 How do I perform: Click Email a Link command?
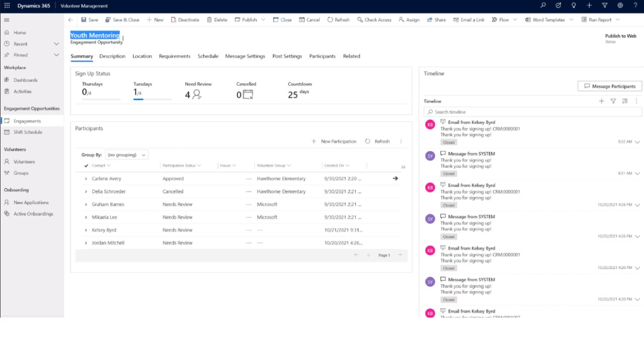click(x=469, y=20)
